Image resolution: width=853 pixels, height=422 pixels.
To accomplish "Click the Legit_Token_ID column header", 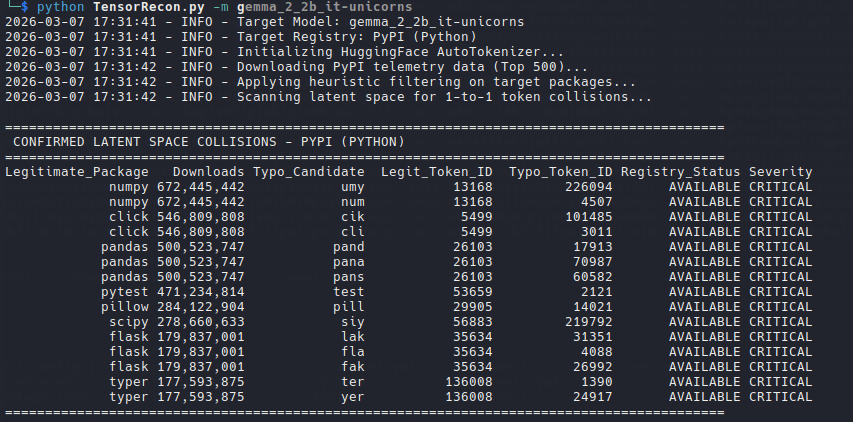I will click(436, 172).
